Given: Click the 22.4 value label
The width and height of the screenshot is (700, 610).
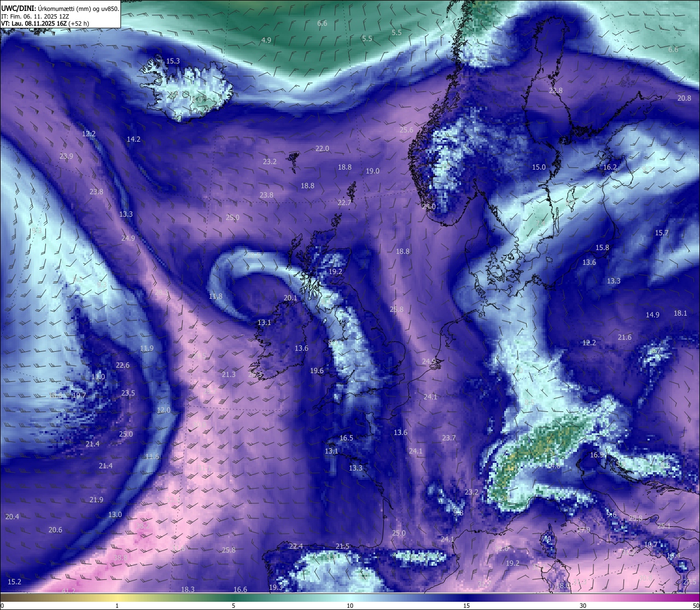Looking at the screenshot, I should tap(296, 547).
